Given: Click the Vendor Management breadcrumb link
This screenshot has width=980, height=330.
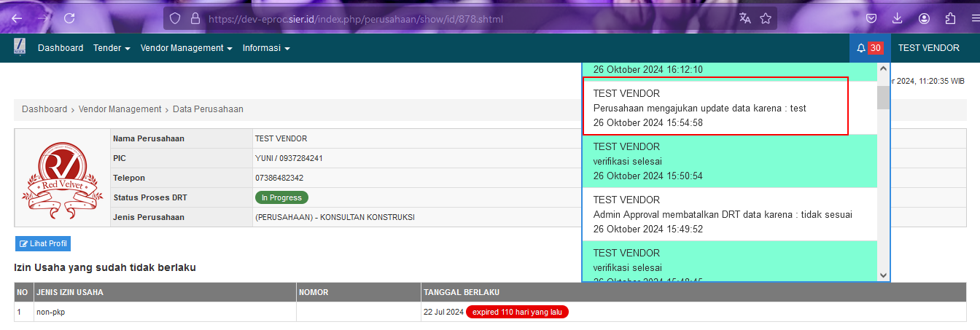Looking at the screenshot, I should click(x=120, y=109).
